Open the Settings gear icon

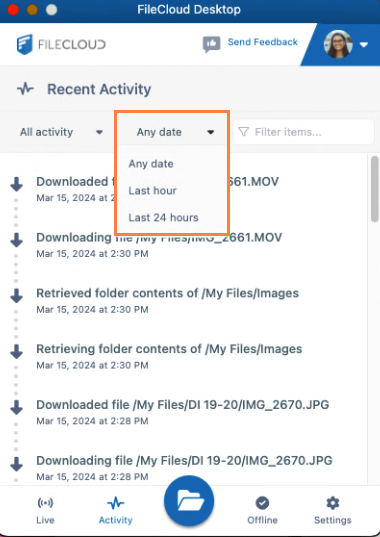click(333, 503)
